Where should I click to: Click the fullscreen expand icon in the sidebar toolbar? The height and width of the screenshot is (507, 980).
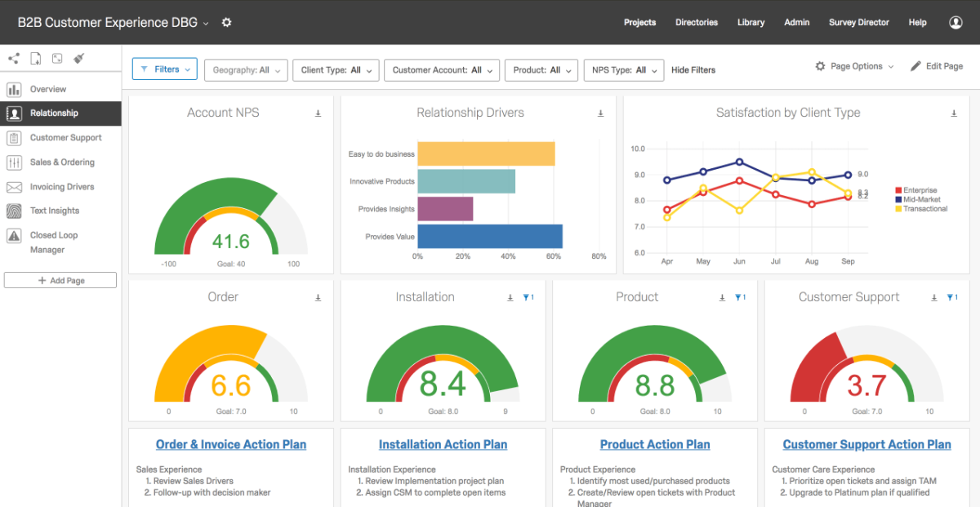57,58
